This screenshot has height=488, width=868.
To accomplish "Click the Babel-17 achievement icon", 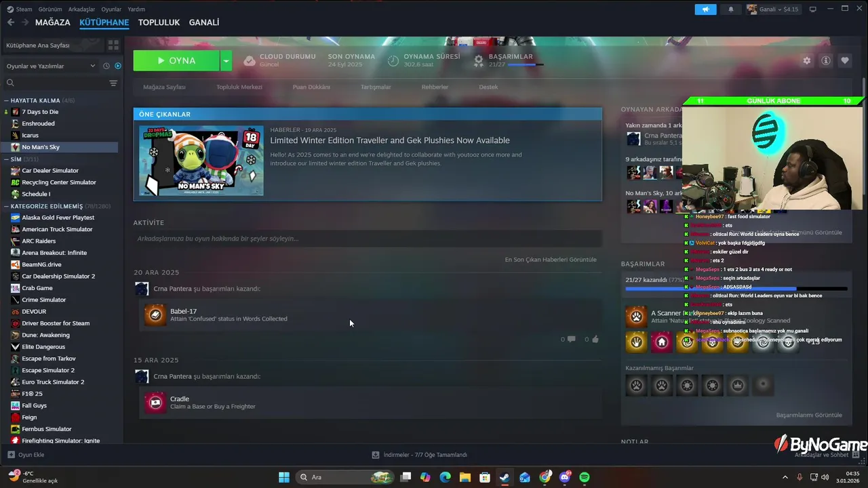I will click(155, 314).
